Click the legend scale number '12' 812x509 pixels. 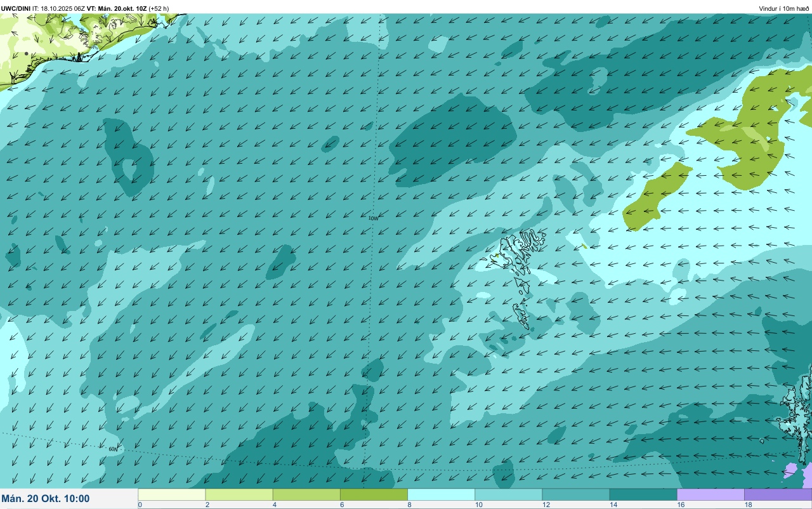pyautogui.click(x=546, y=505)
